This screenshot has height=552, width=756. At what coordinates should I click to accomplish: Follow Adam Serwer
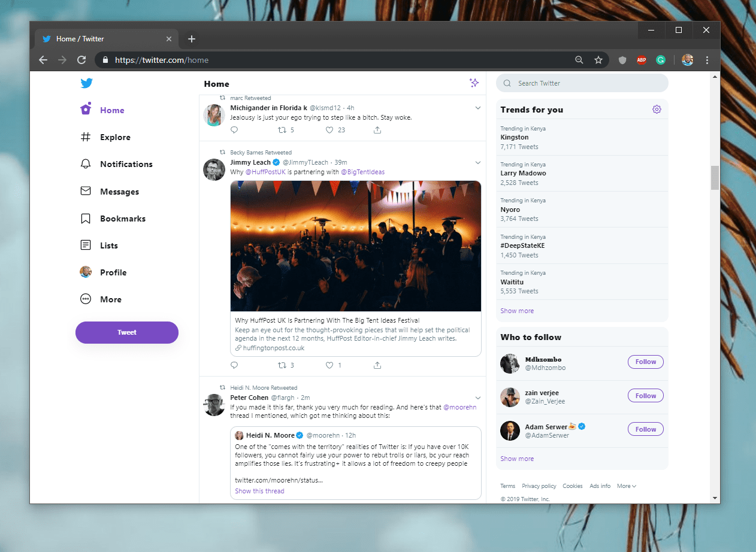click(x=645, y=429)
